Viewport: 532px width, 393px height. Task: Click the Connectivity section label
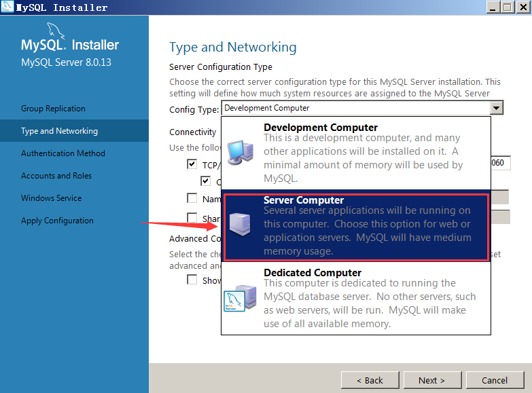point(193,132)
